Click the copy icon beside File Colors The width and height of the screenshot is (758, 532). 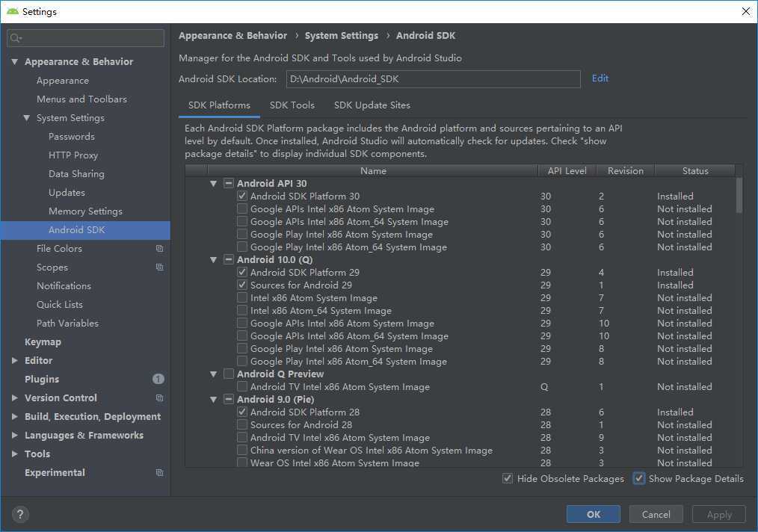click(159, 248)
